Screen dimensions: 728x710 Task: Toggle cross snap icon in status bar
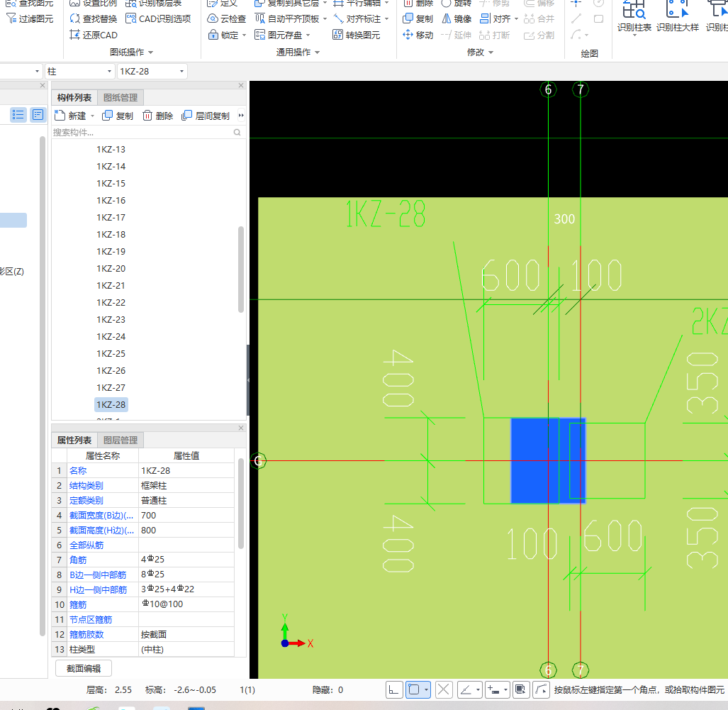(x=444, y=689)
